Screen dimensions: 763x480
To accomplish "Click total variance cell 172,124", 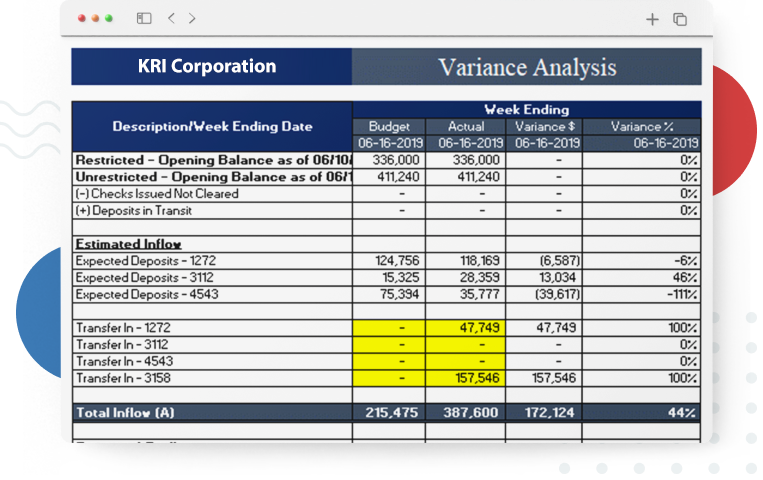I will 544,413.
